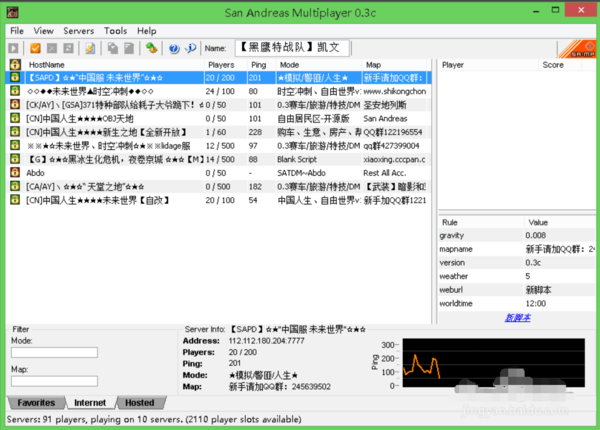Switch to the Internet tab
The width and height of the screenshot is (600, 430).
90,403
